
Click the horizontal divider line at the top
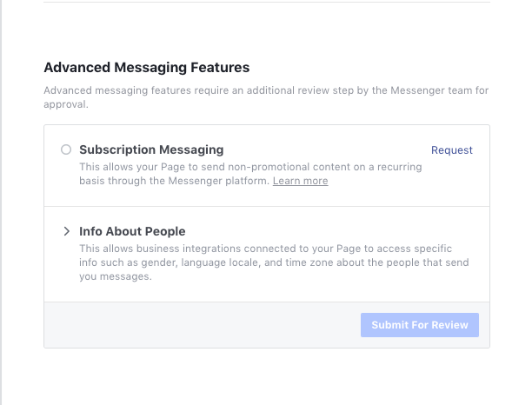267,2
